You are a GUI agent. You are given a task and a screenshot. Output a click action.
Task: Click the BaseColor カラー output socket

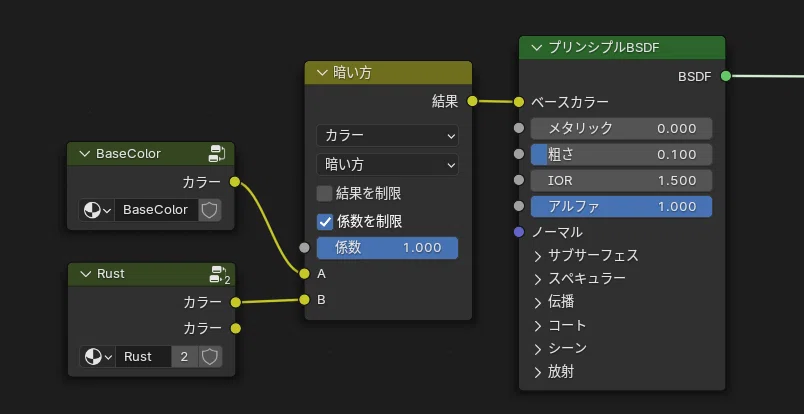(x=235, y=182)
